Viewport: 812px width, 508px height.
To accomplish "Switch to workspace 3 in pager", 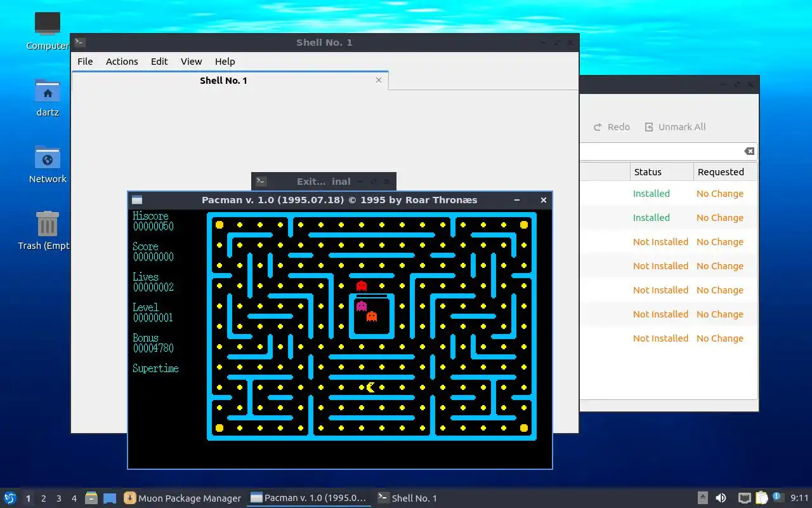I will [x=58, y=498].
